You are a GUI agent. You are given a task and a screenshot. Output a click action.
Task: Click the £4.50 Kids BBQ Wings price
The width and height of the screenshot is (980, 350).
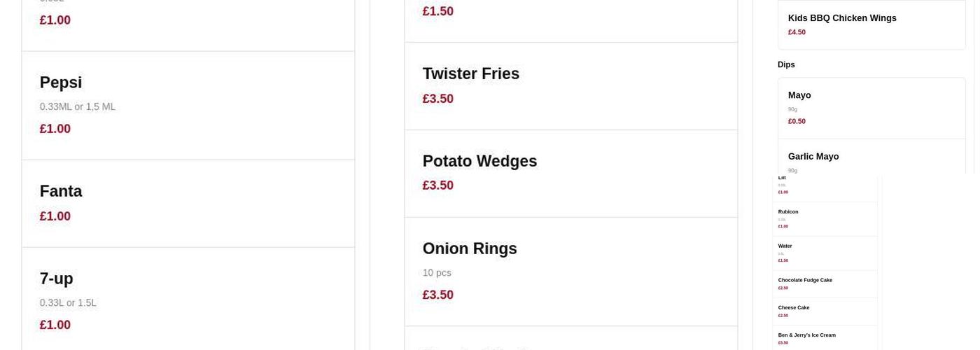point(797,32)
